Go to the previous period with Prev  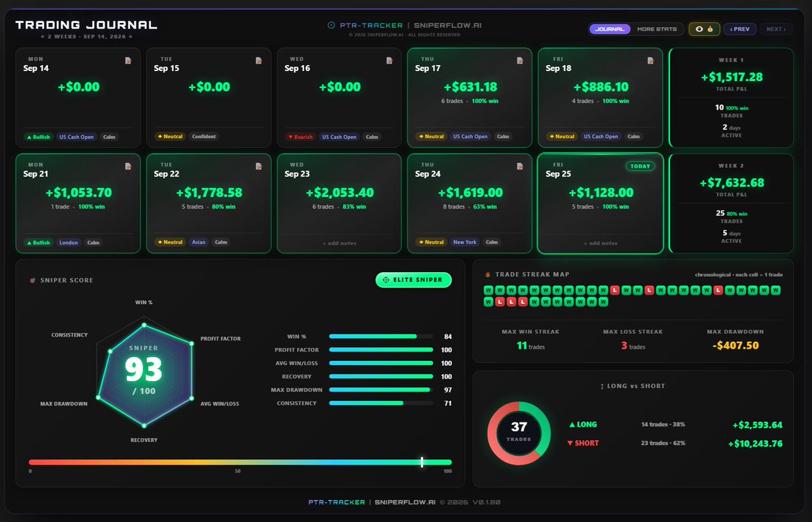740,29
